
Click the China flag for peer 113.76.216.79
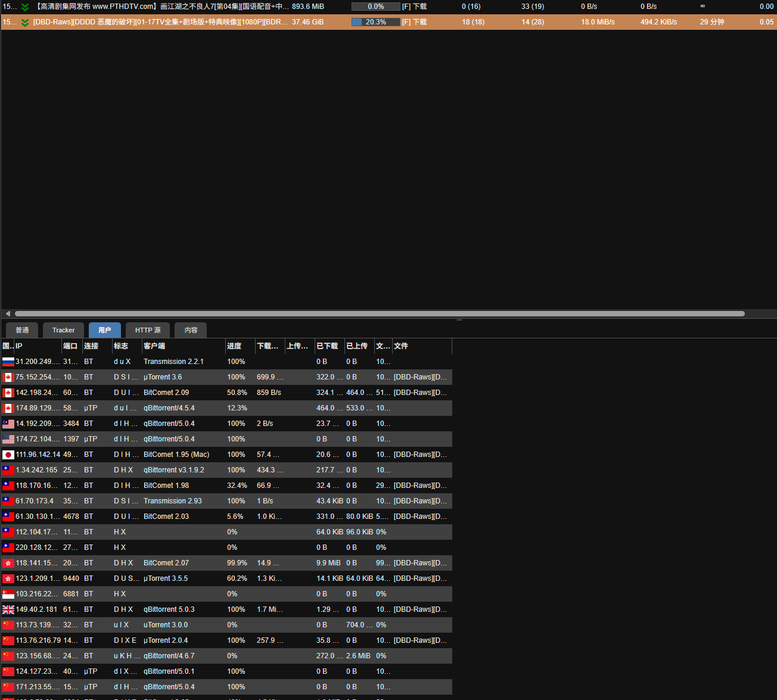8,640
